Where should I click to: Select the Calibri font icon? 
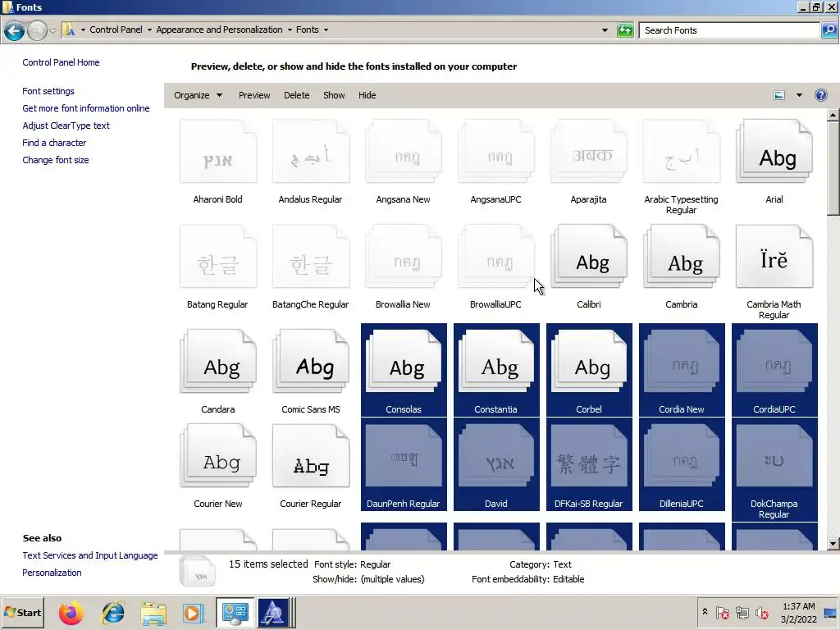(589, 257)
